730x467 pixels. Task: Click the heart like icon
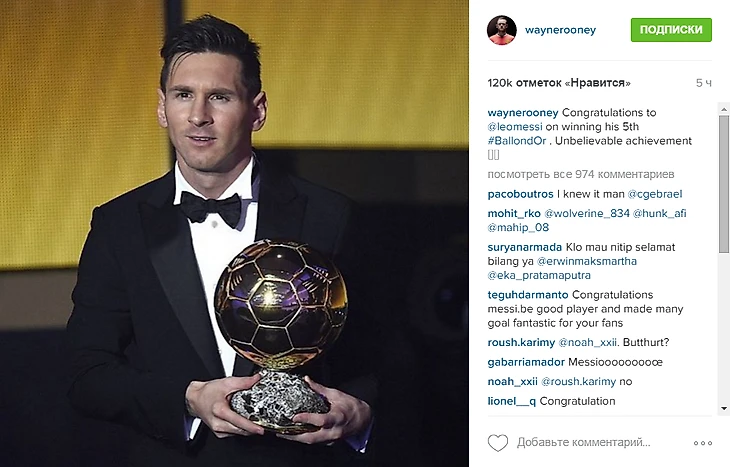[498, 442]
